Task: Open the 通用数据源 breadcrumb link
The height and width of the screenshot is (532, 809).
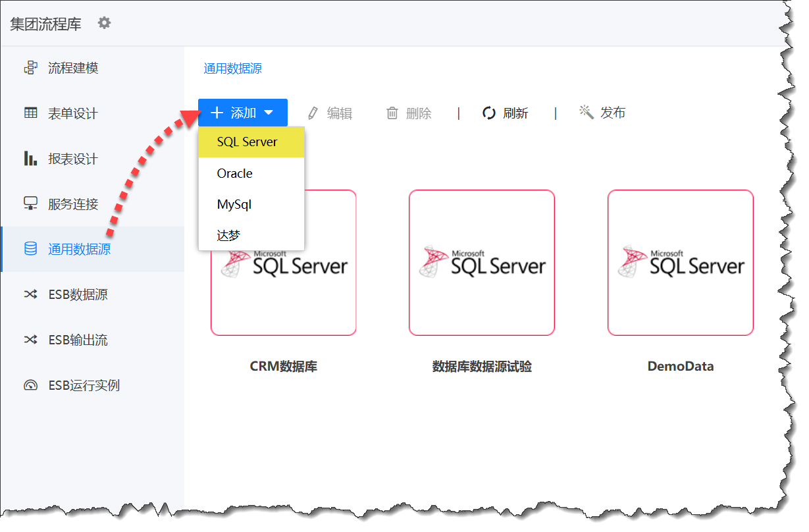Action: [233, 68]
